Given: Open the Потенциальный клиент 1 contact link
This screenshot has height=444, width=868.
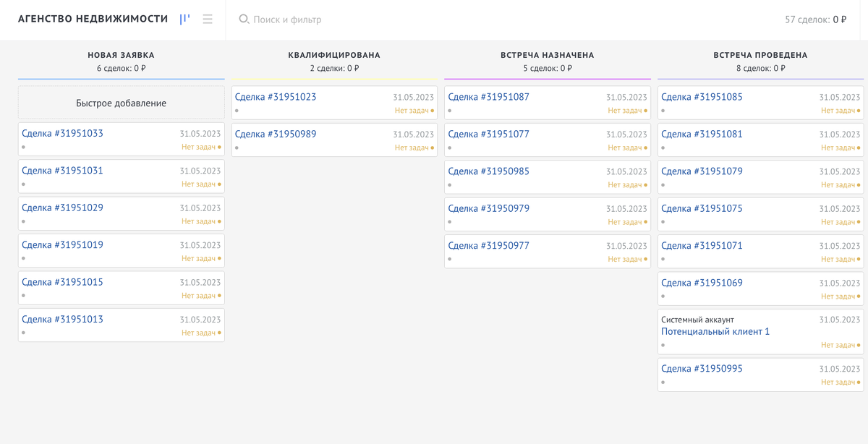Looking at the screenshot, I should point(715,330).
